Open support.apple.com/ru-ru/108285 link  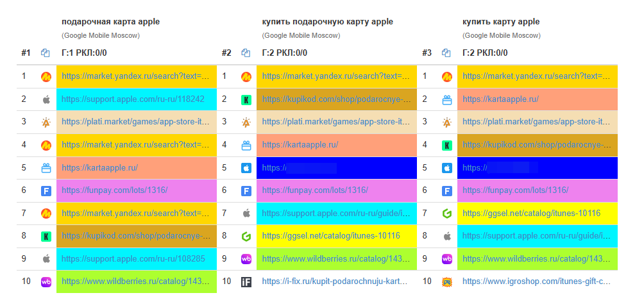(x=133, y=258)
